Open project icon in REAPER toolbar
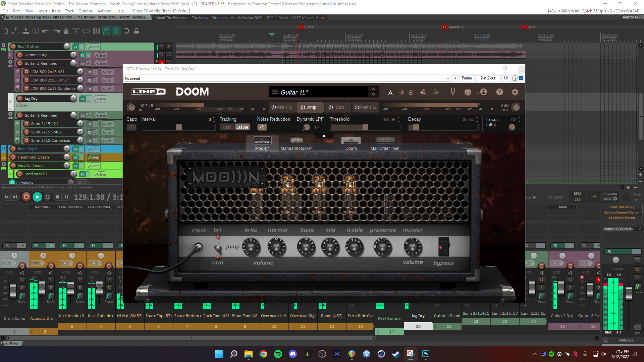The height and width of the screenshot is (362, 644). 15,31
